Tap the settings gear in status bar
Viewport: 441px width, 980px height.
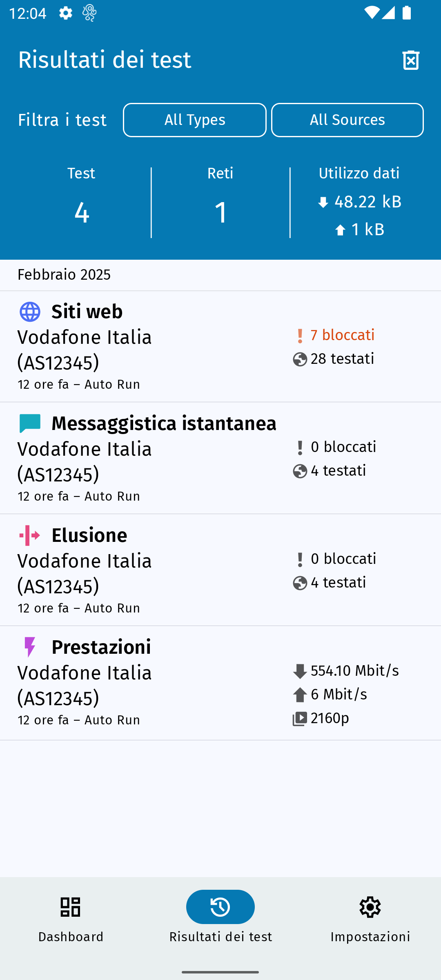pos(65,13)
